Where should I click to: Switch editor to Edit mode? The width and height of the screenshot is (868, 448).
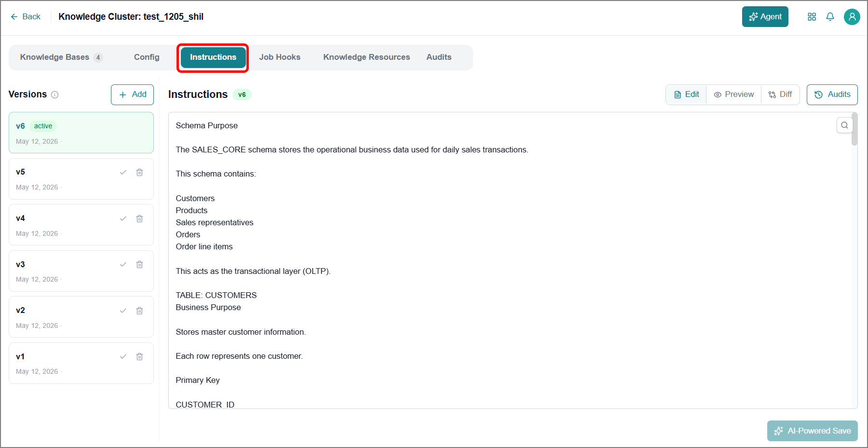click(686, 95)
